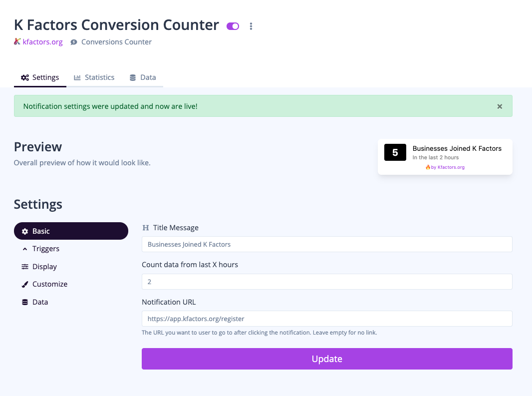Click the 'Notification settings were updated' message text
Screen dimensions: 532x396
(110, 106)
